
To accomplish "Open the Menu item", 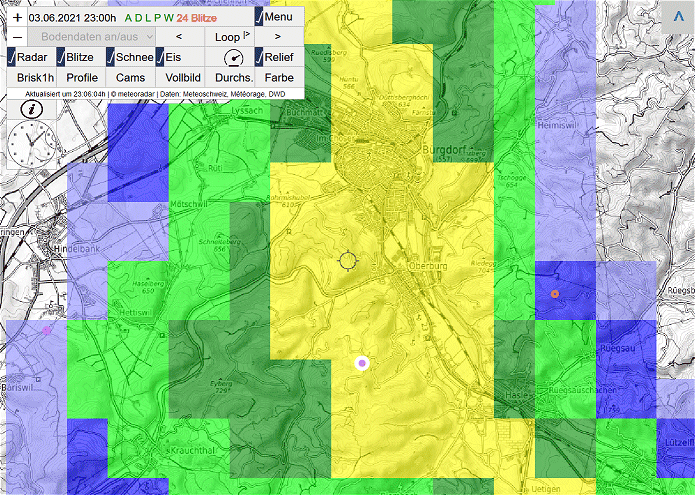I will click(x=275, y=17).
